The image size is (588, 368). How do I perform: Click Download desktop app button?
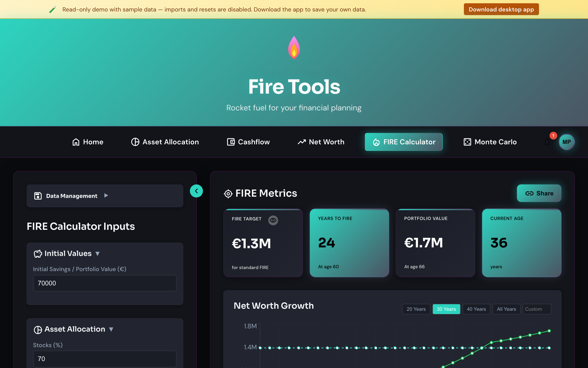(x=501, y=9)
